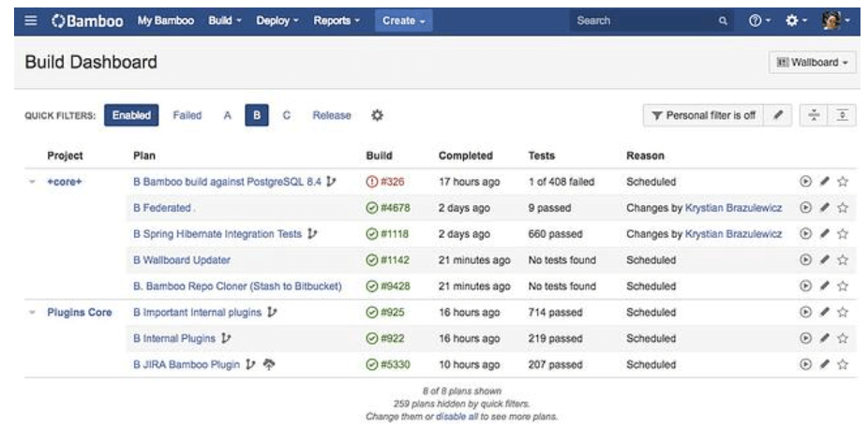
Task: Toggle the Release quick filter
Action: pos(332,115)
